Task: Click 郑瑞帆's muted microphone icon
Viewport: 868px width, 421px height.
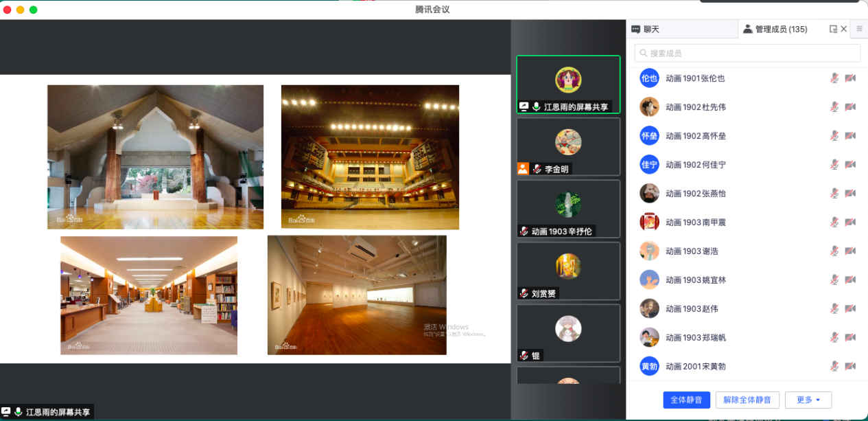Action: [x=834, y=338]
